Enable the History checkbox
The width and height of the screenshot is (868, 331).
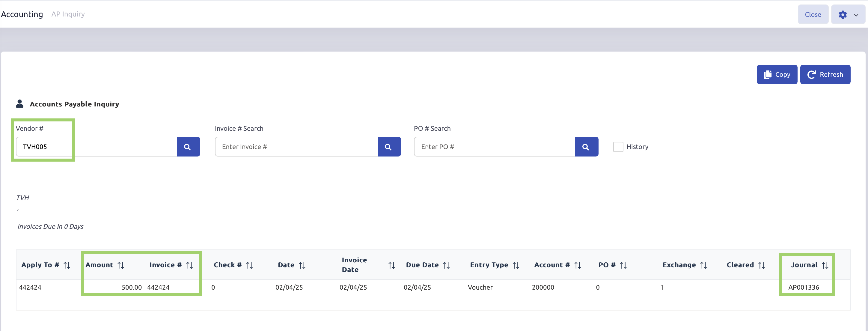pos(618,147)
